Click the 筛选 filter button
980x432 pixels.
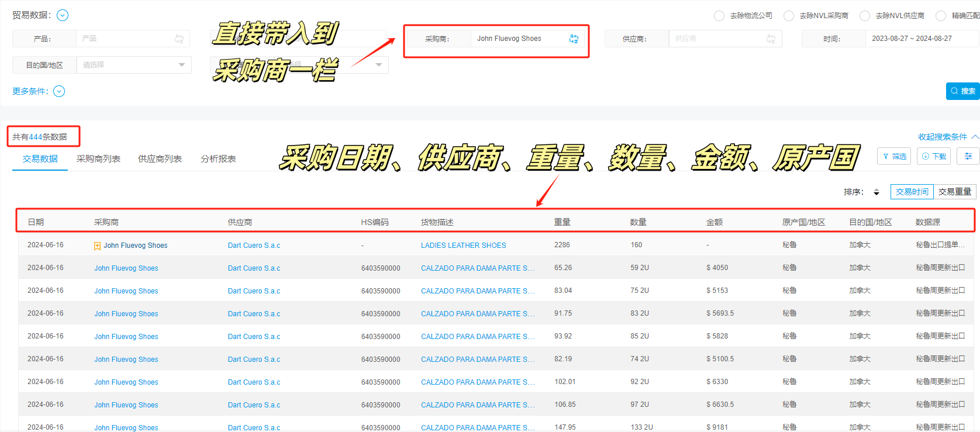(x=894, y=156)
